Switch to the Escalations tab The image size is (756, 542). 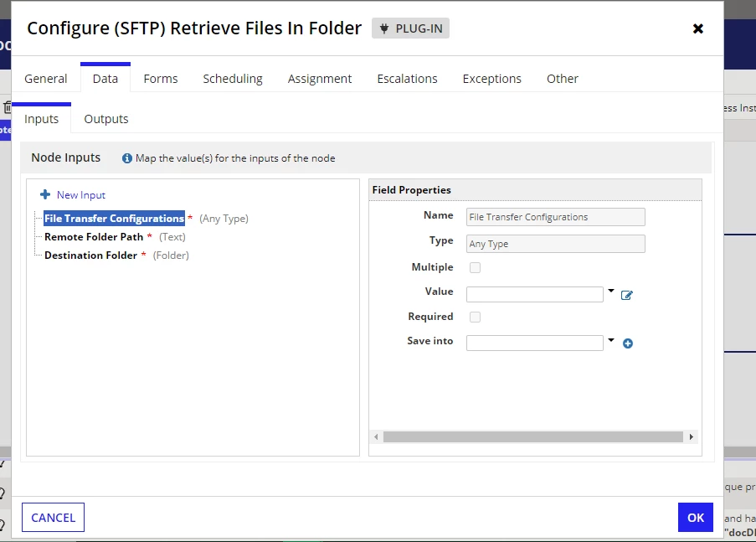pyautogui.click(x=408, y=79)
